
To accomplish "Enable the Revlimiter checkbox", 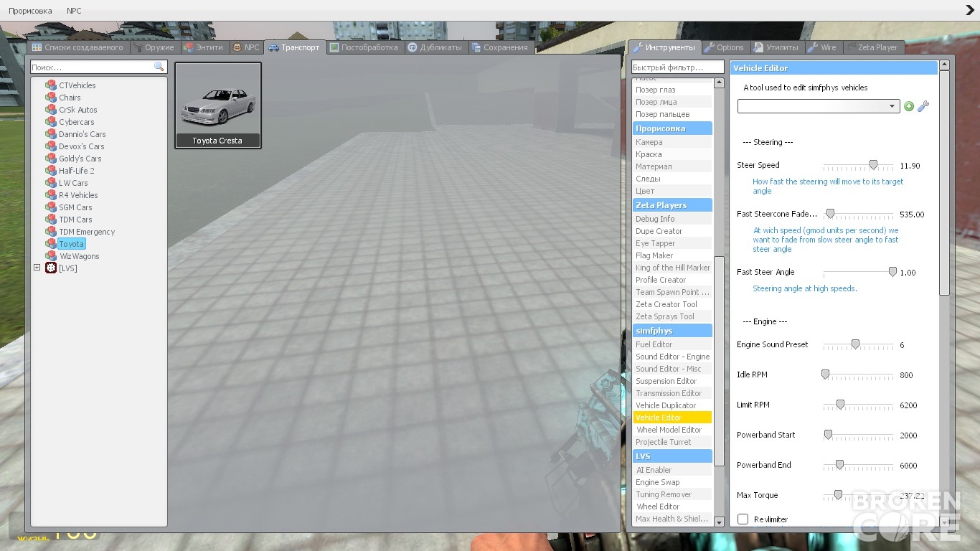I will (743, 519).
